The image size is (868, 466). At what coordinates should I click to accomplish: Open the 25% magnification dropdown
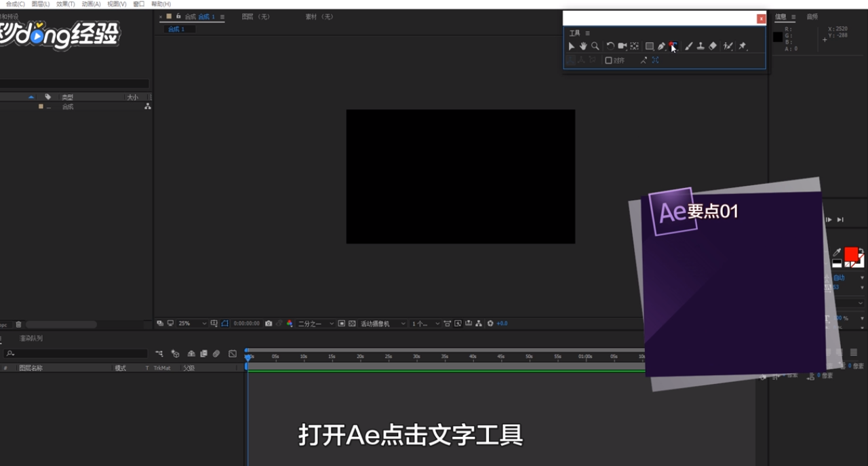click(x=192, y=324)
